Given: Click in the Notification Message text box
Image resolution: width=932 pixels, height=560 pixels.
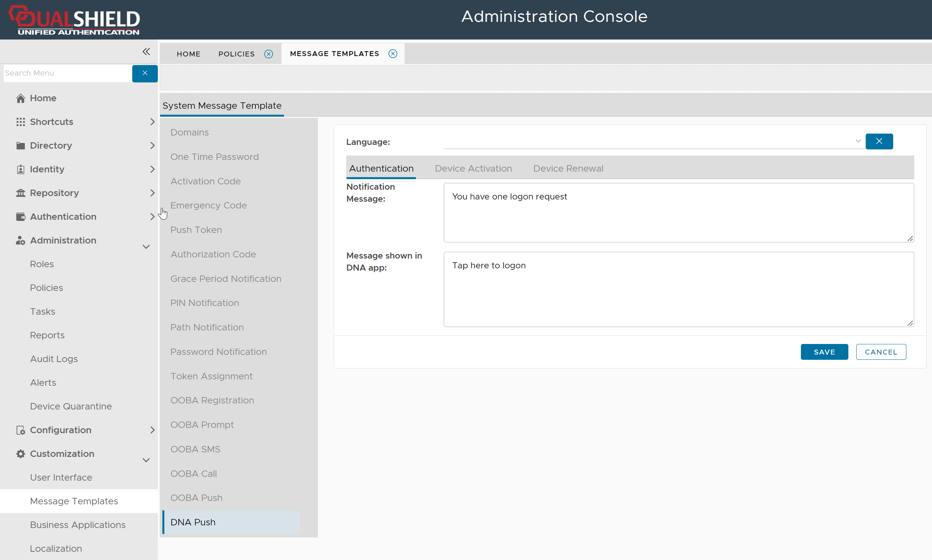Looking at the screenshot, I should [678, 213].
